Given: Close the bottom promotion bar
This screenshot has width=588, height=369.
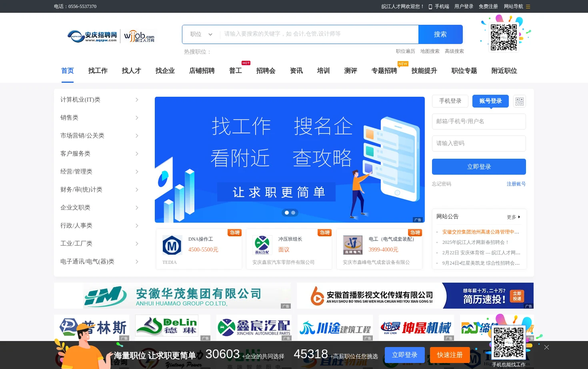Looking at the screenshot, I should point(546,347).
